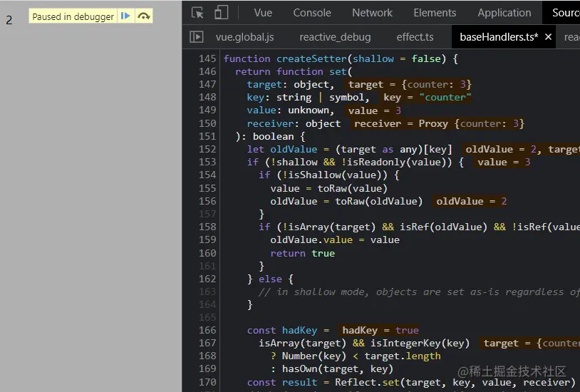The width and height of the screenshot is (580, 392).
Task: Close the baseHandlers.ts file tab
Action: (548, 36)
